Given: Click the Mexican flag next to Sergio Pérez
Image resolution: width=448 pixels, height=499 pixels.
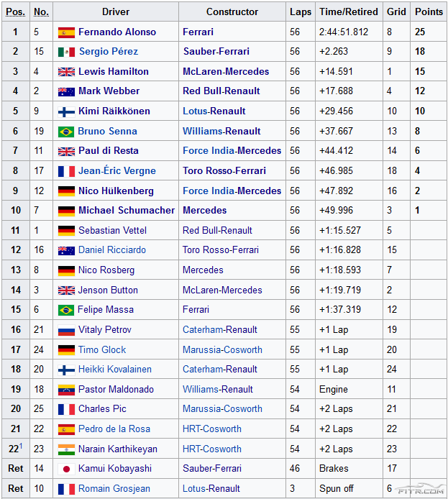Looking at the screenshot, I should [x=66, y=52].
